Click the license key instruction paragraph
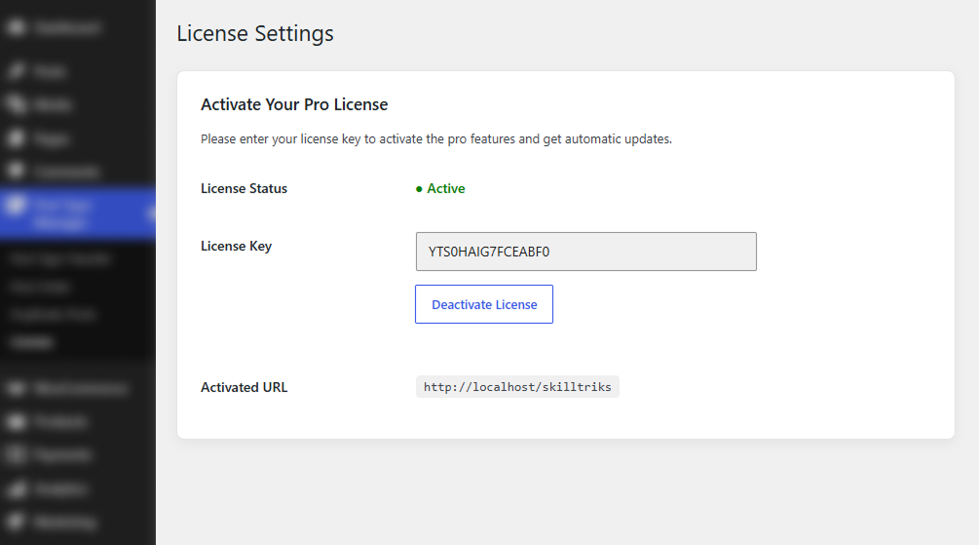Screen dimensions: 980x545 click(436, 138)
